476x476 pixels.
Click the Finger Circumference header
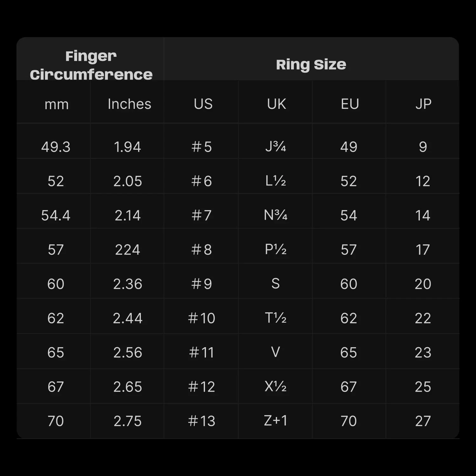(91, 65)
